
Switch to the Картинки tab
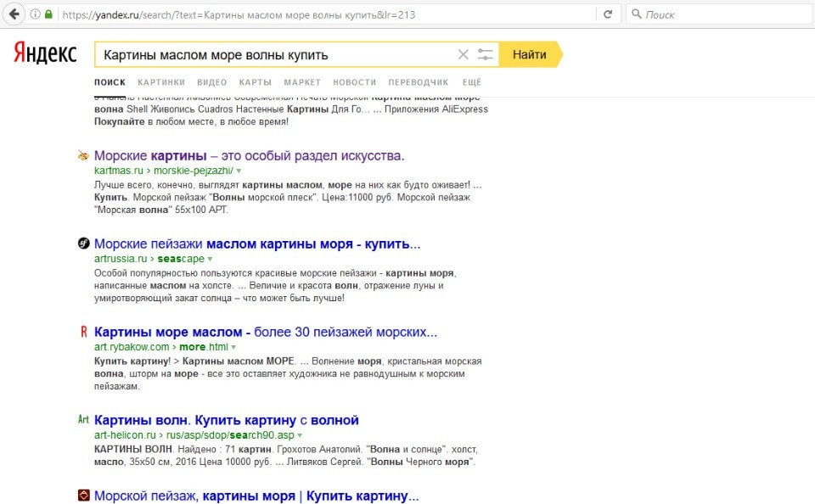point(160,82)
